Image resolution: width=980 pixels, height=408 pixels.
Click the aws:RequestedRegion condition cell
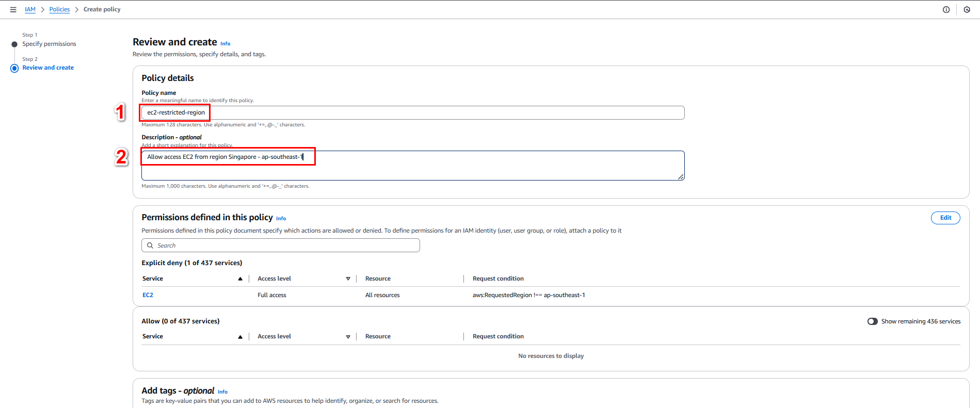coord(529,295)
